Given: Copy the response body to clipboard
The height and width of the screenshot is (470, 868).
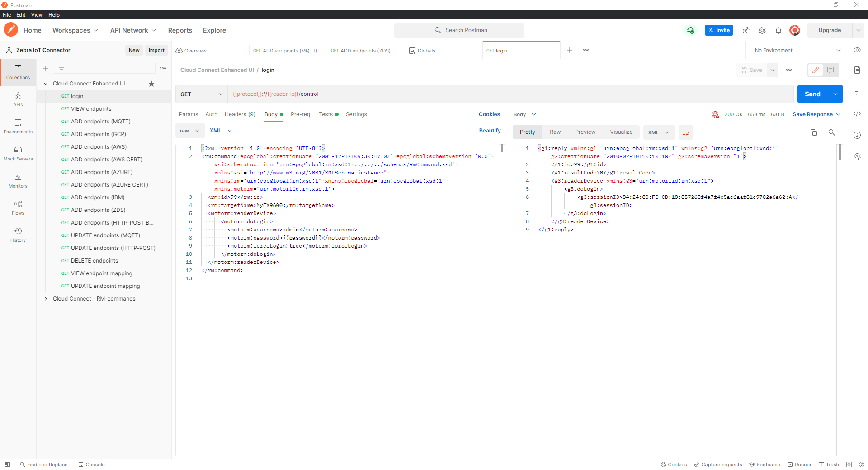Looking at the screenshot, I should [814, 132].
